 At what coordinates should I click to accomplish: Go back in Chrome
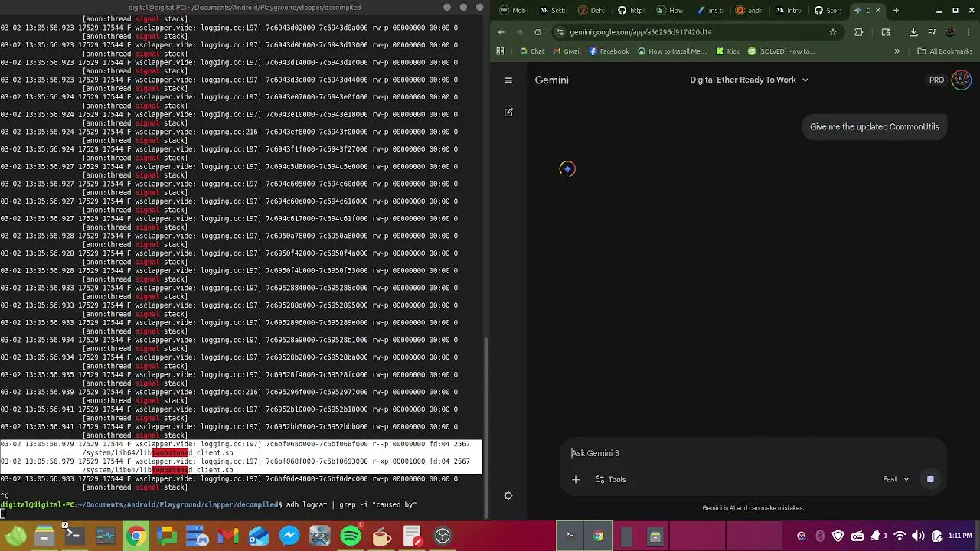point(501,32)
